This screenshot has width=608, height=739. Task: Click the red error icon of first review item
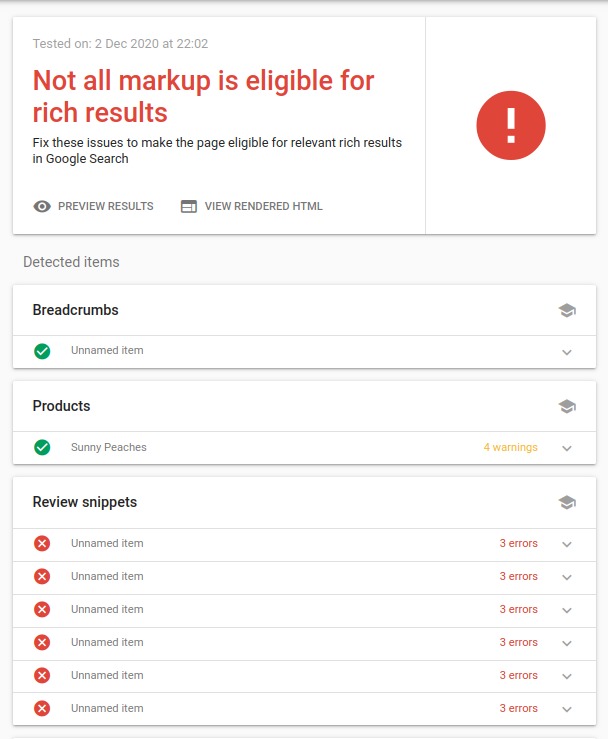[42, 543]
